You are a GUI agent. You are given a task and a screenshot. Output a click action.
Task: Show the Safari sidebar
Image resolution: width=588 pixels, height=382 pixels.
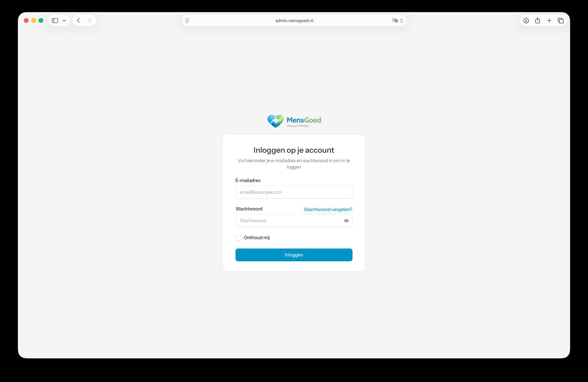(x=55, y=20)
